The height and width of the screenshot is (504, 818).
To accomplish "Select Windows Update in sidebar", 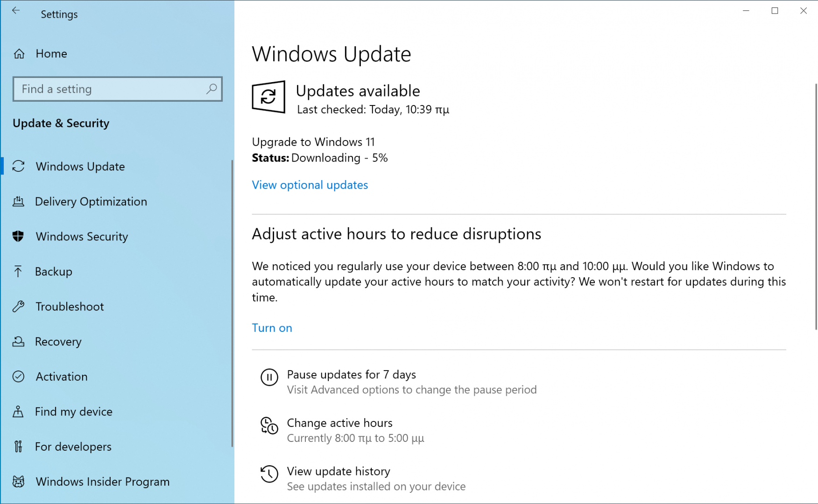I will click(80, 166).
